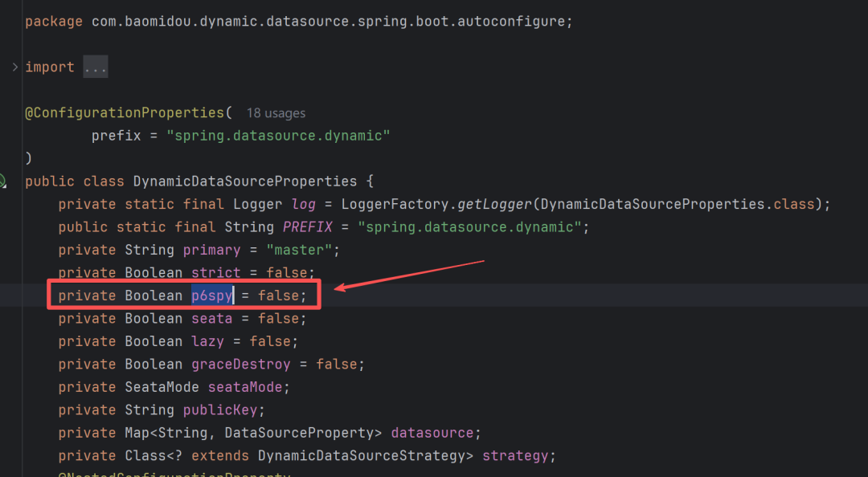Viewport: 868px width, 477px height.
Task: Click the seata Boolean field name
Action: (212, 319)
